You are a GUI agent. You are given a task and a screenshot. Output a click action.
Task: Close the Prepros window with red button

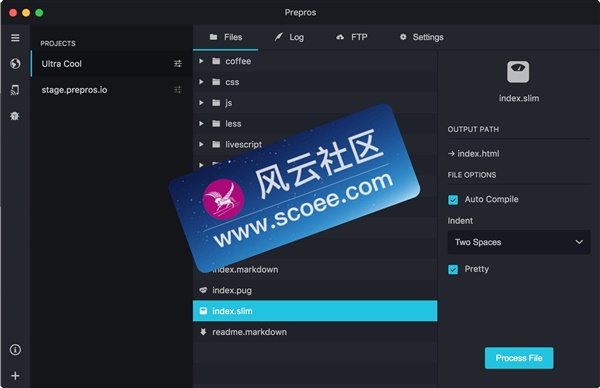pyautogui.click(x=13, y=13)
